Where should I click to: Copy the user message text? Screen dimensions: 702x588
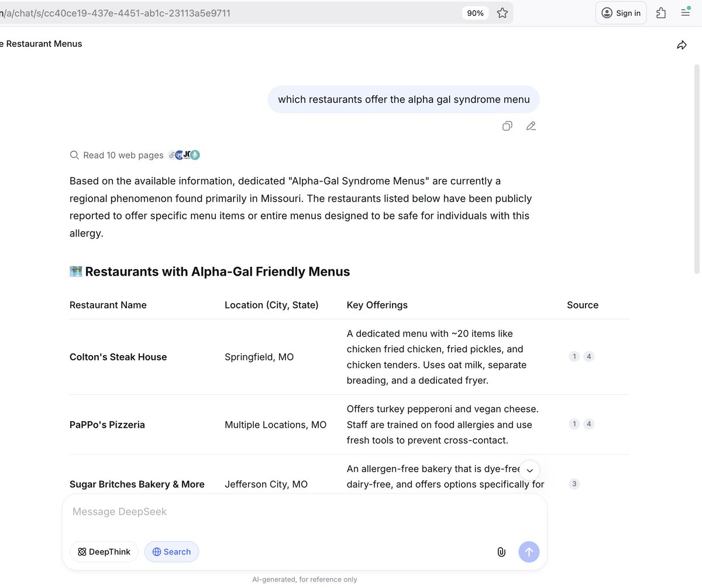(x=507, y=126)
